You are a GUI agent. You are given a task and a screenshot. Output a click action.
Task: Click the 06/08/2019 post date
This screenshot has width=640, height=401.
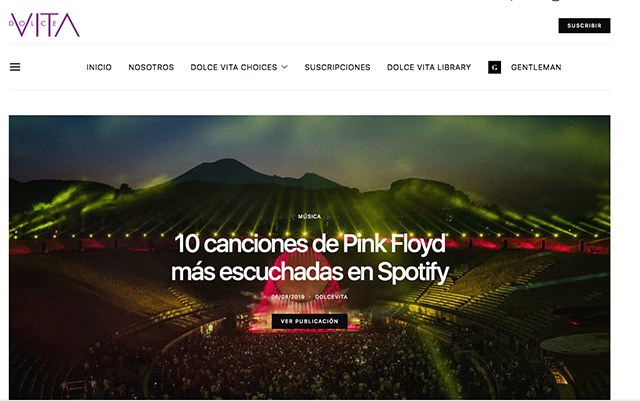point(288,297)
